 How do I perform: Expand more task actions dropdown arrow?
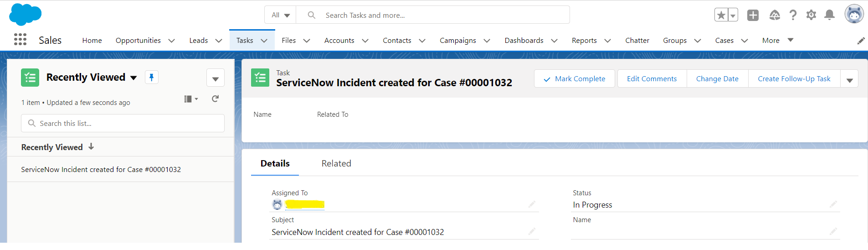click(x=849, y=79)
